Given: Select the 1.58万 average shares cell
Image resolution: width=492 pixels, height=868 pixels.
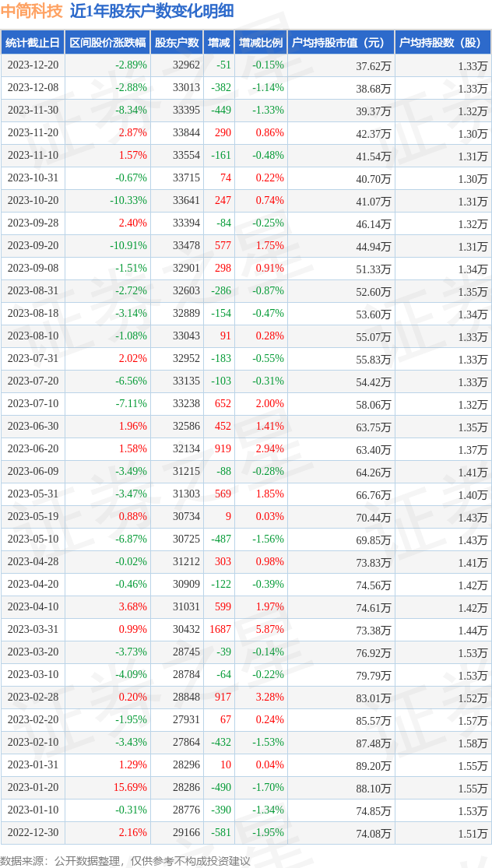Looking at the screenshot, I should (x=473, y=742).
